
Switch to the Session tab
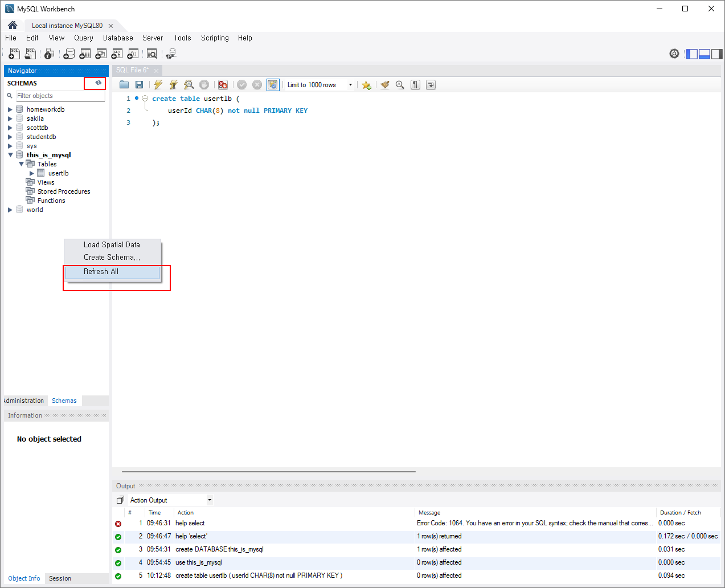tap(60, 578)
